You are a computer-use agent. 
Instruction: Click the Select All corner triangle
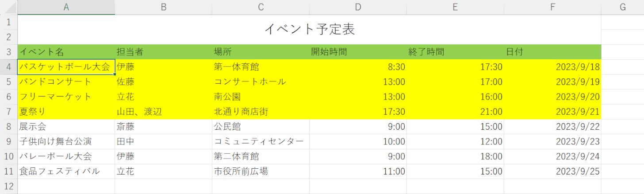(x=9, y=7)
